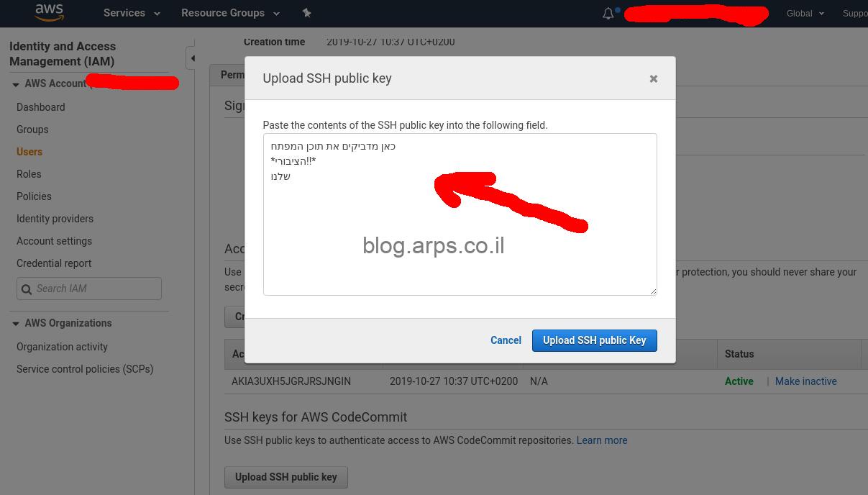The image size is (868, 495).
Task: Open Identity providers page
Action: (x=55, y=219)
